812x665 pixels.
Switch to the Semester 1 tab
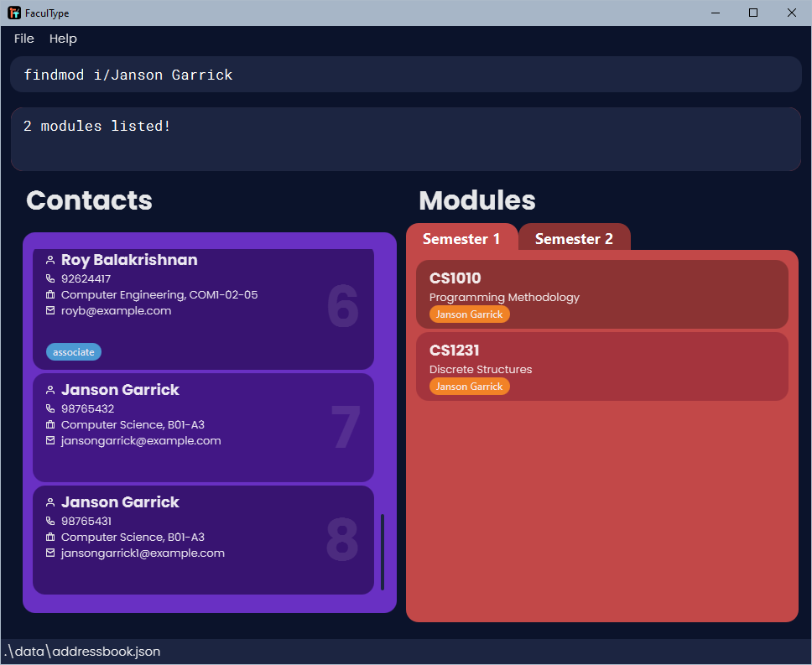[461, 238]
